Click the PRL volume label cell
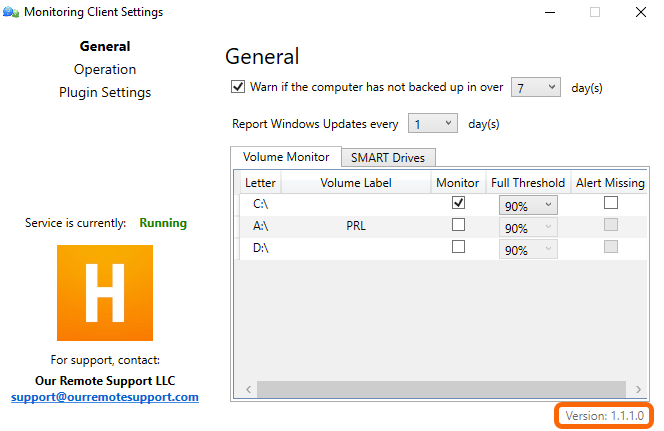664x431 pixels. coord(356,226)
